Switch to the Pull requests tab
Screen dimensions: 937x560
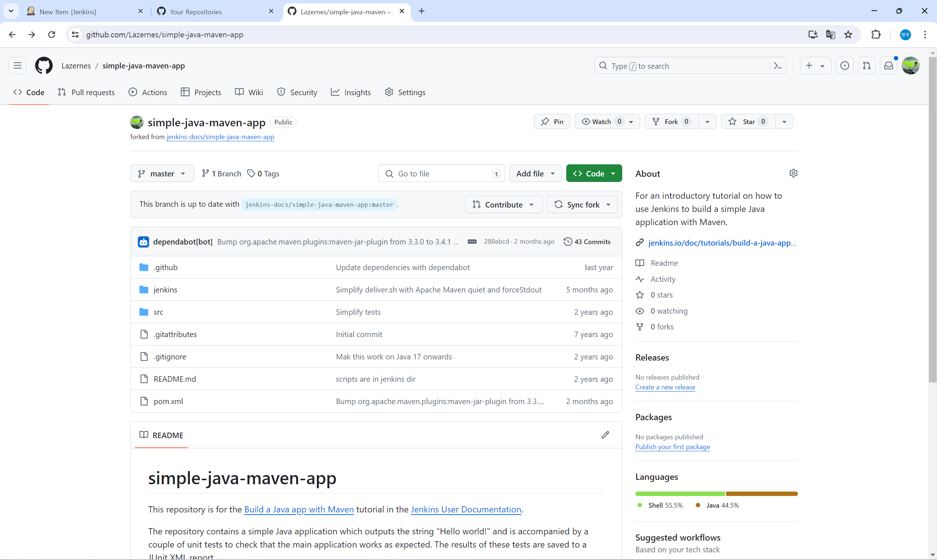86,92
